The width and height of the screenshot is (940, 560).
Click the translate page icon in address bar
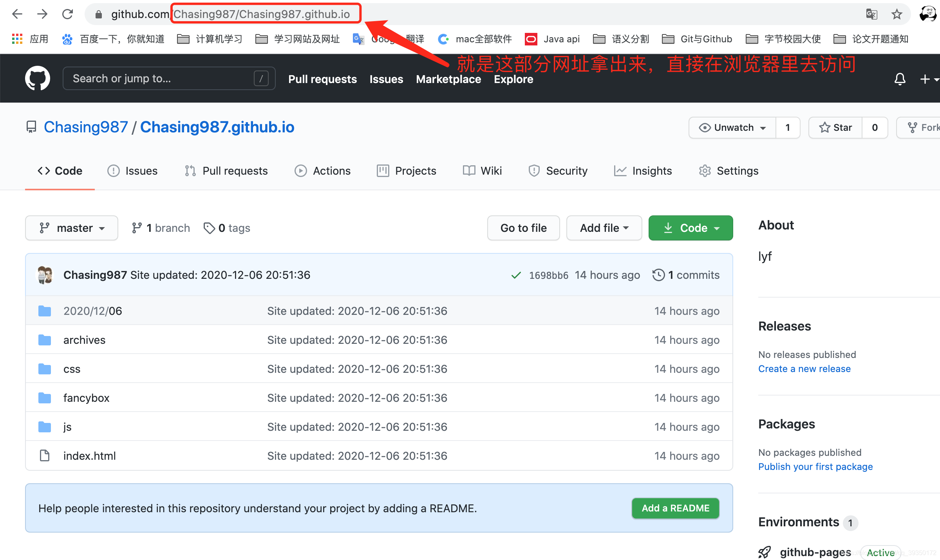coord(871,14)
